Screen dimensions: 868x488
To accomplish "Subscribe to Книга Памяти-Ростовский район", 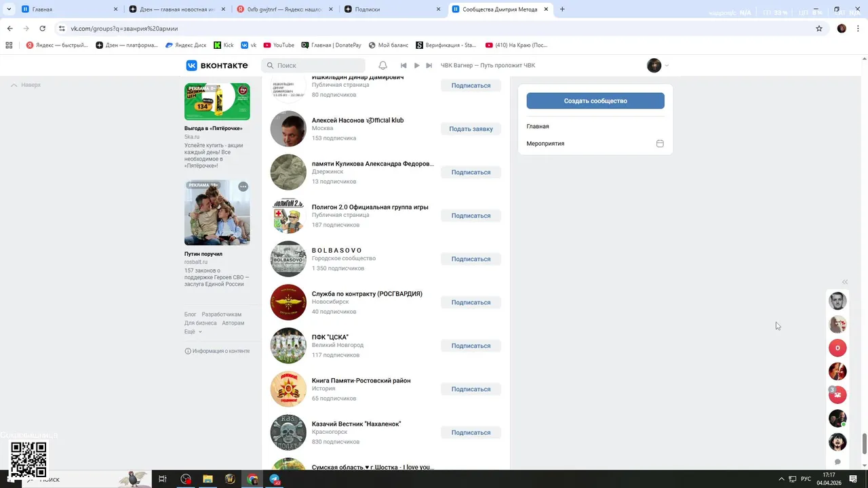I will tap(471, 389).
